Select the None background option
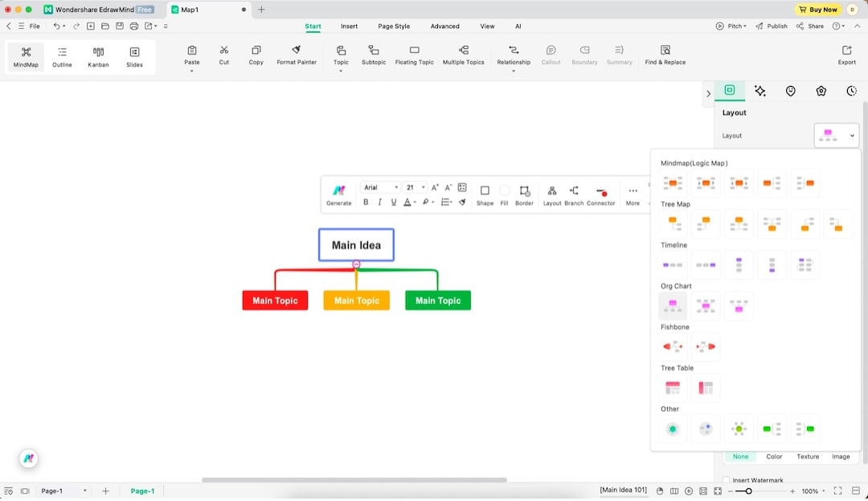 coord(740,457)
